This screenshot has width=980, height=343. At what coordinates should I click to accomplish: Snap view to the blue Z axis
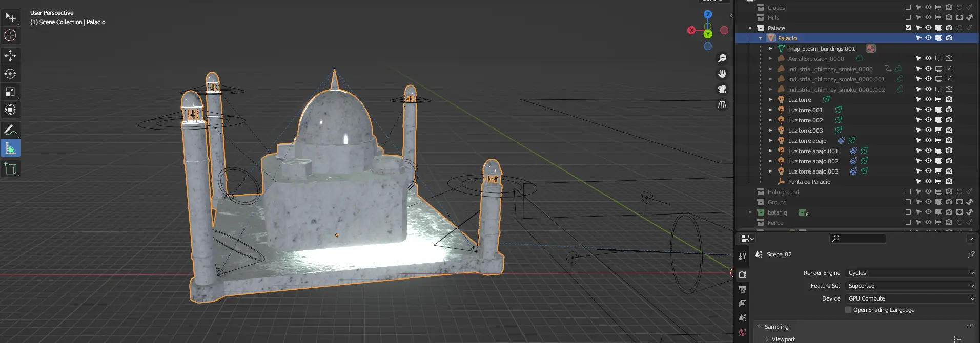click(708, 14)
